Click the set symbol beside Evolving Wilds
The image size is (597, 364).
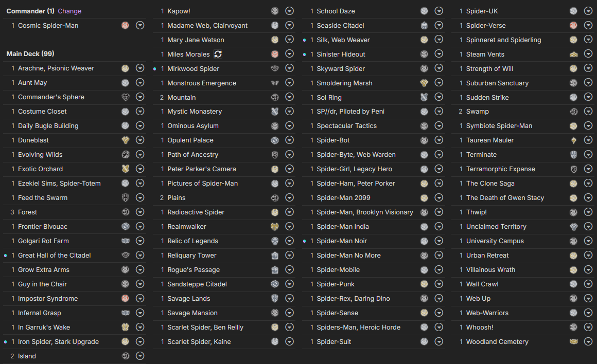coord(125,154)
